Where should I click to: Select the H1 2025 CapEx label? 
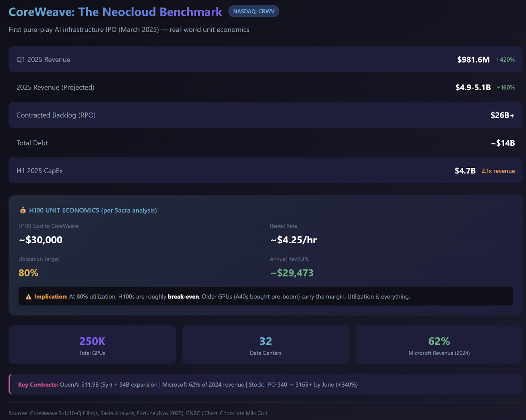[x=39, y=171]
